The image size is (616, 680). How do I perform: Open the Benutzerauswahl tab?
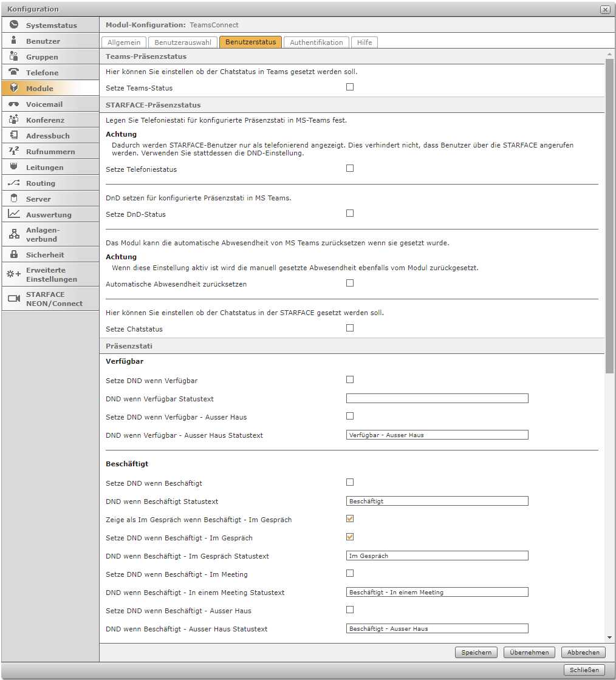(x=183, y=42)
